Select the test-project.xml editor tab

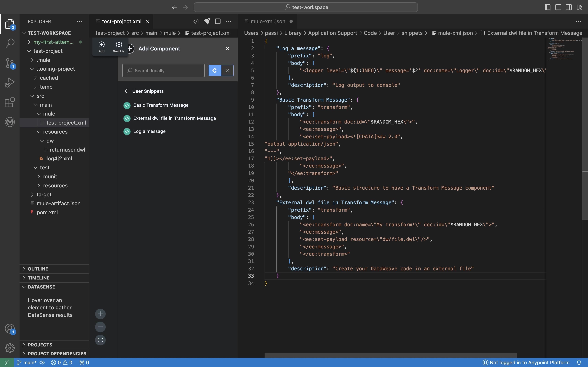pyautogui.click(x=121, y=21)
